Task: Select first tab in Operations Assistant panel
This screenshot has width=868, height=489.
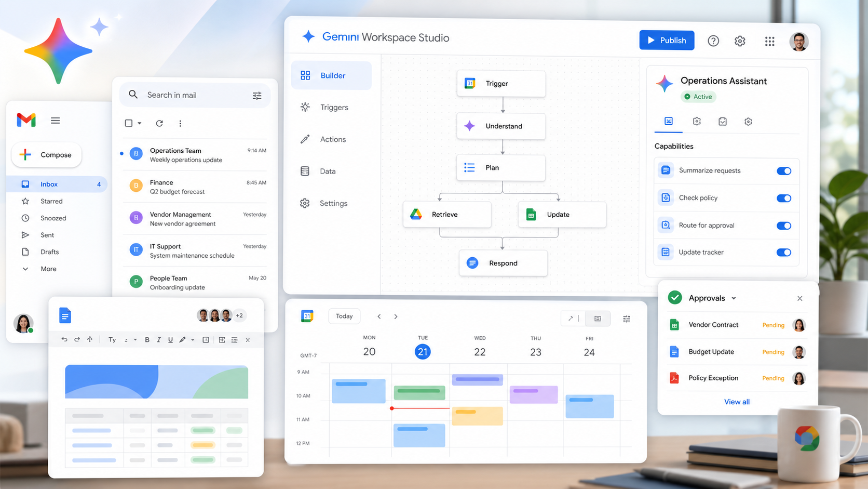Action: pyautogui.click(x=669, y=121)
